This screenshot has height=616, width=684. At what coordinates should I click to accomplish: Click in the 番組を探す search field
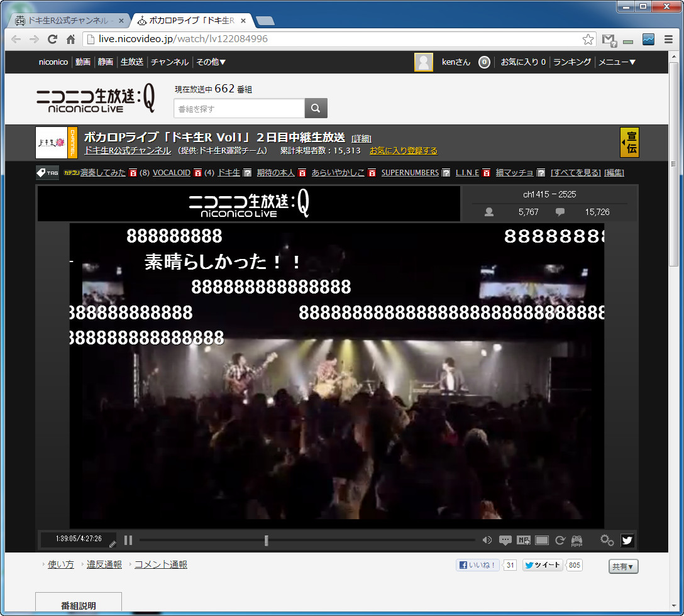click(239, 108)
